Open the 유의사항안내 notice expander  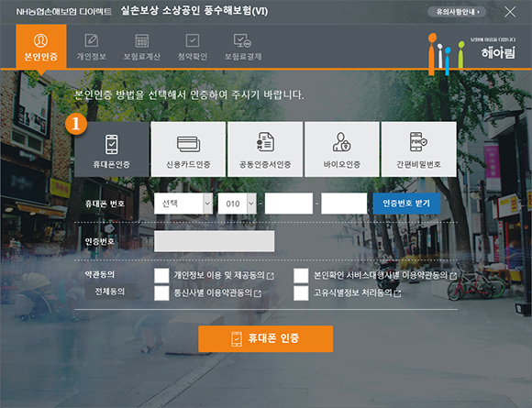(457, 12)
